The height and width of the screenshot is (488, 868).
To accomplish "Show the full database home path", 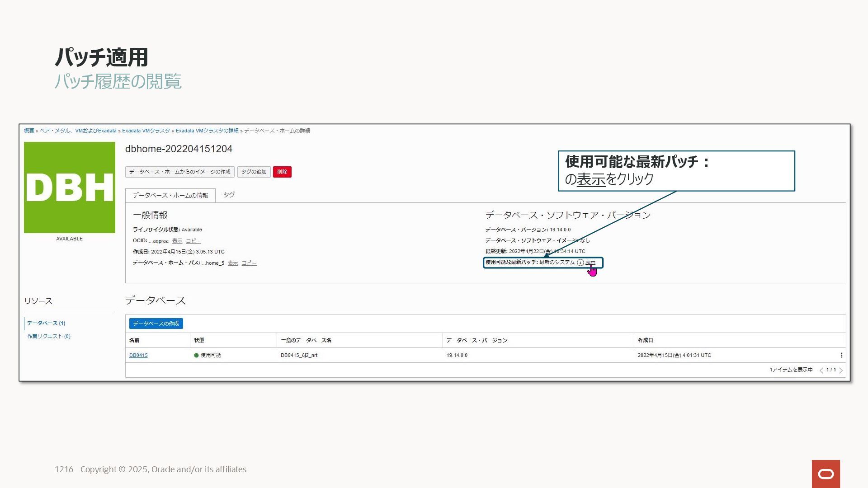I will pos(233,263).
